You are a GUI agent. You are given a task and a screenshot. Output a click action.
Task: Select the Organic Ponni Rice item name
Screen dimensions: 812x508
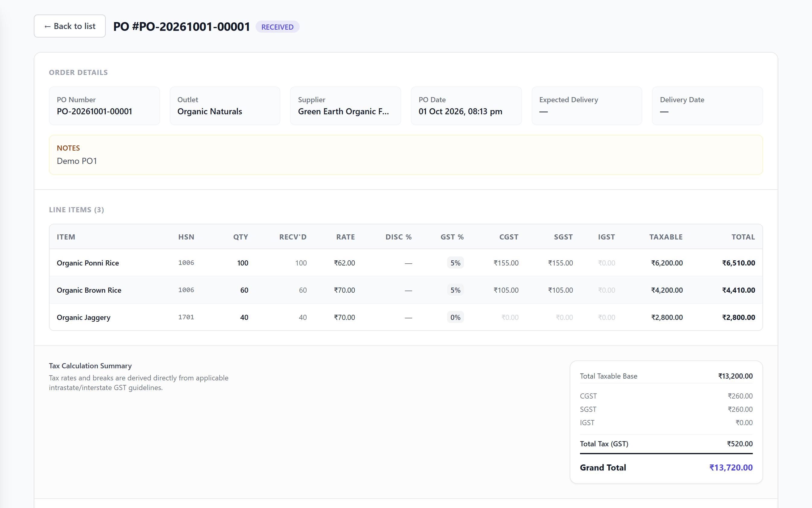click(x=88, y=263)
